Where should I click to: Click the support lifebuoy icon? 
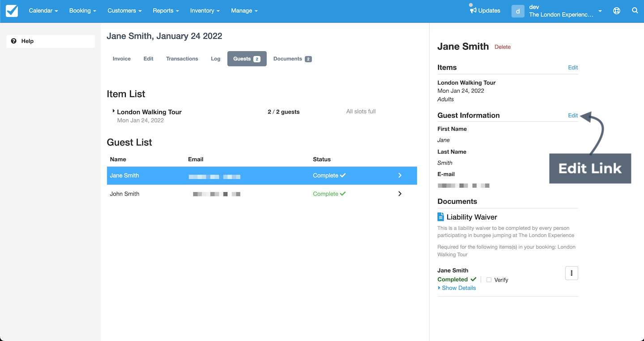pyautogui.click(x=617, y=11)
